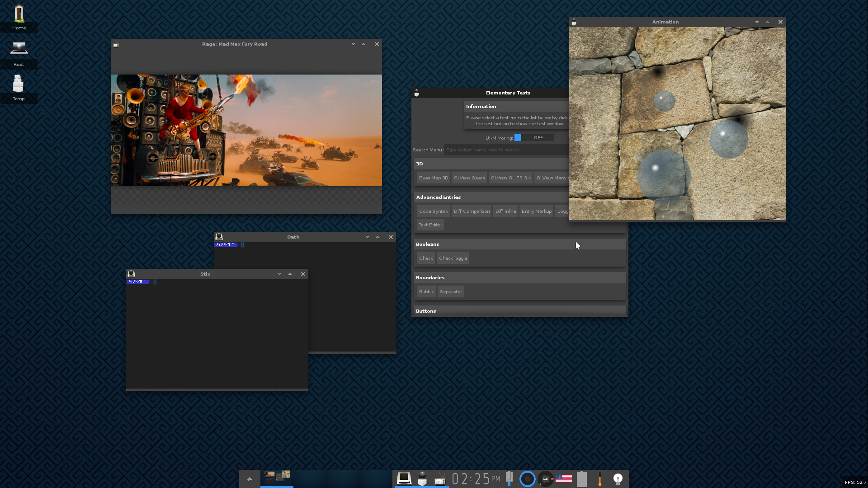Launch the Bubble test
The width and height of the screenshot is (868, 488).
coord(426,292)
